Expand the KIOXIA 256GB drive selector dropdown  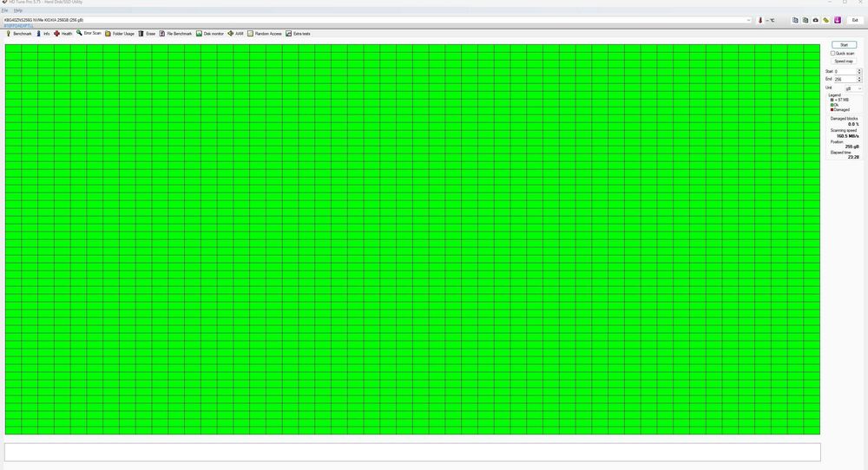[x=748, y=20]
